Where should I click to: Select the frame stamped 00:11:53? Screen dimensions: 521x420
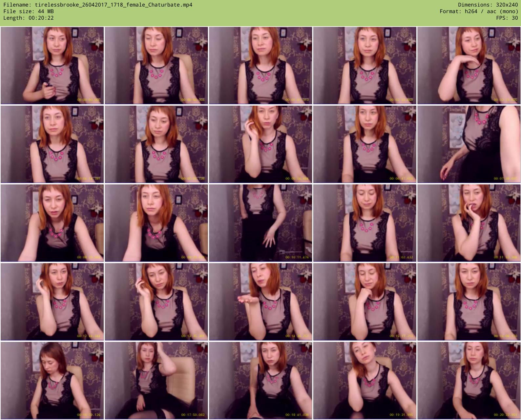(x=469, y=223)
